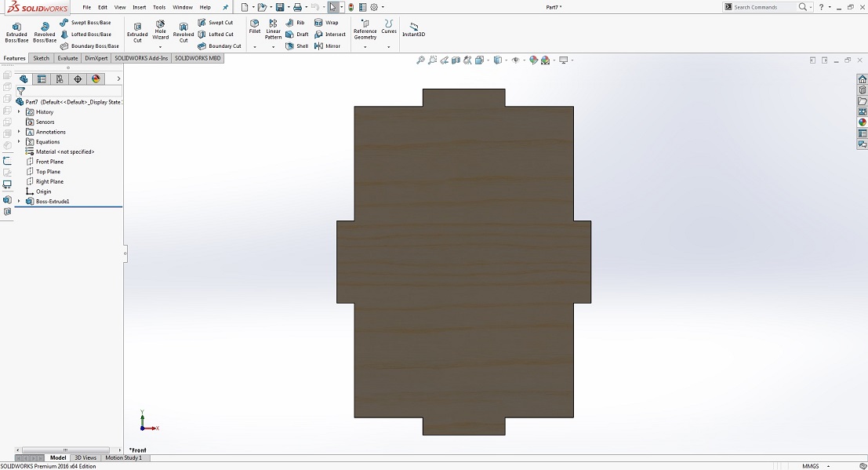Select the Fillet tool
Image resolution: width=868 pixels, height=470 pixels.
pos(255,27)
